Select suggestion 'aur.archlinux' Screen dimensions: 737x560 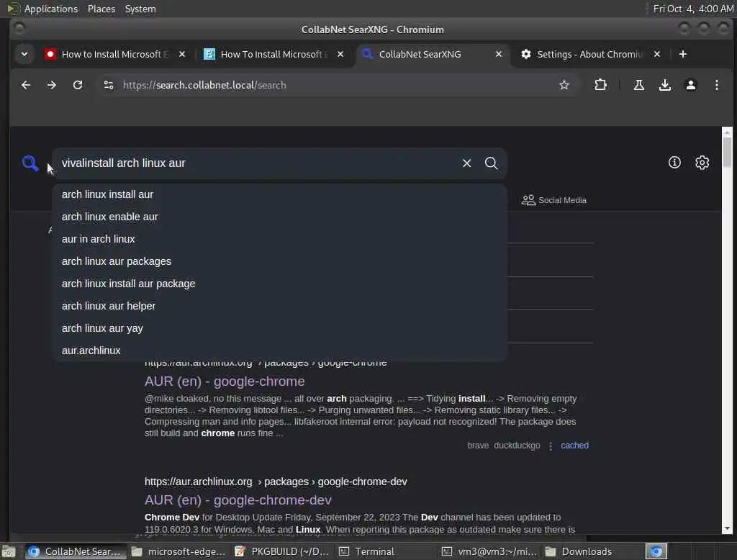[280, 351]
